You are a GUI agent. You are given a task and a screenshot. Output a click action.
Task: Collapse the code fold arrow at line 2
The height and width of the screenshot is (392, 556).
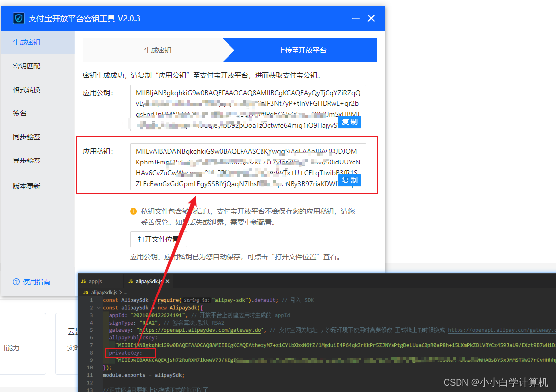click(98, 308)
